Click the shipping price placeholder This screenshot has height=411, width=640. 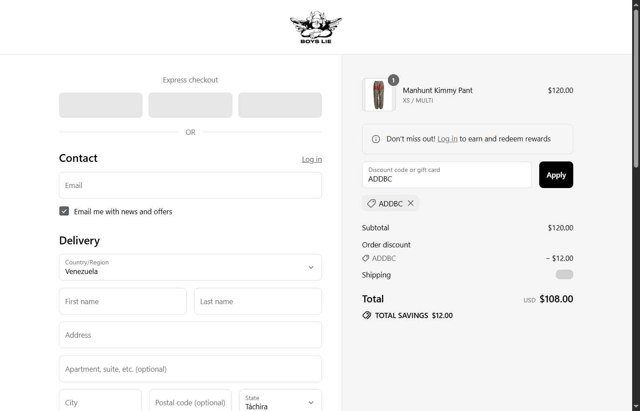(x=564, y=274)
